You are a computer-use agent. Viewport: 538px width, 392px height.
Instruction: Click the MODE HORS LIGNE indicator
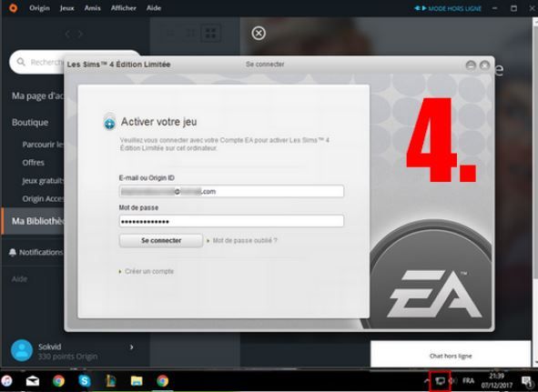click(448, 8)
